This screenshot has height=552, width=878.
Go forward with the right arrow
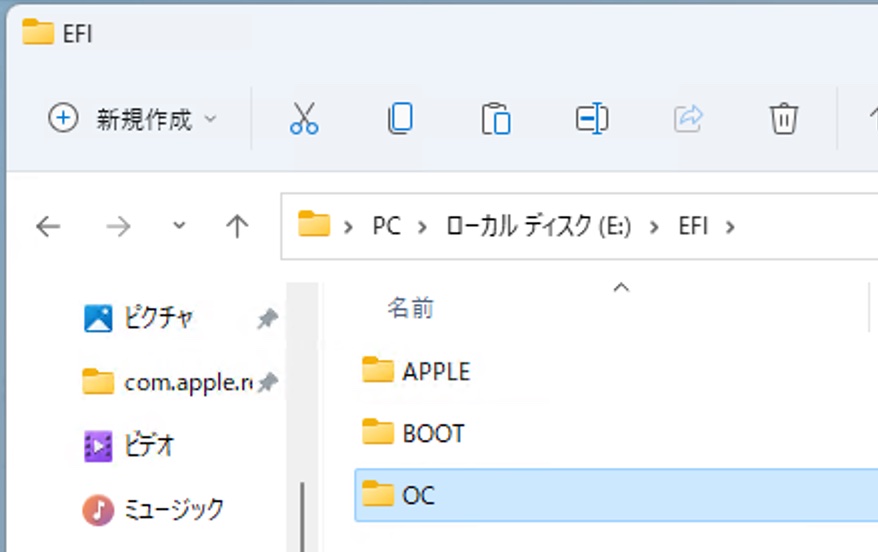pyautogui.click(x=118, y=227)
